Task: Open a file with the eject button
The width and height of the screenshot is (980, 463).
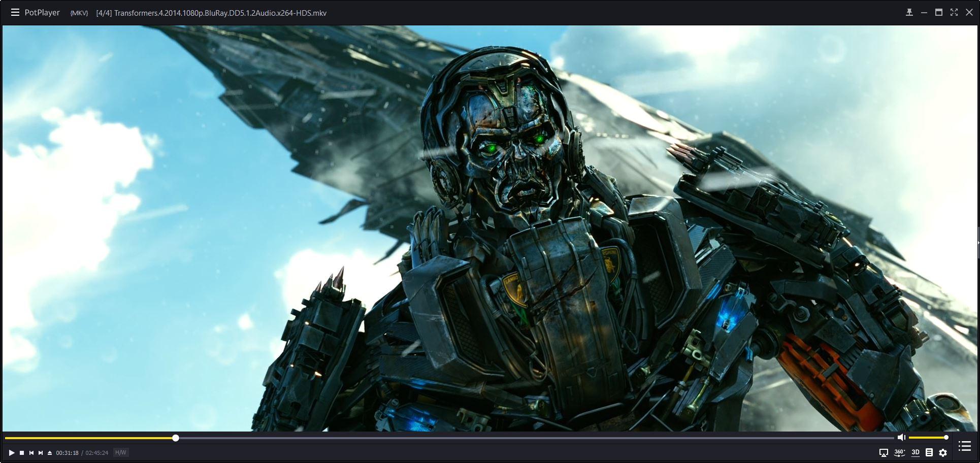Action: click(x=50, y=453)
